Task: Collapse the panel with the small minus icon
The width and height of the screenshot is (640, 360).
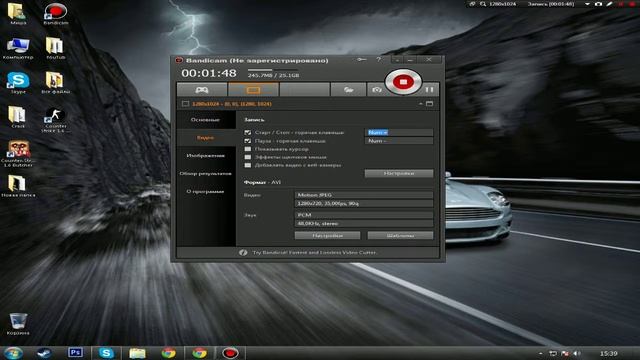Action: click(420, 104)
